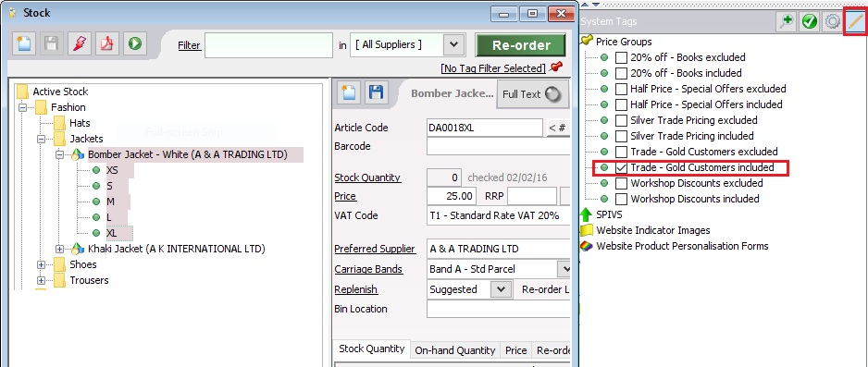This screenshot has width=868, height=367.
Task: Click the grey save disk icon in Stock toolbar
Action: (52, 43)
